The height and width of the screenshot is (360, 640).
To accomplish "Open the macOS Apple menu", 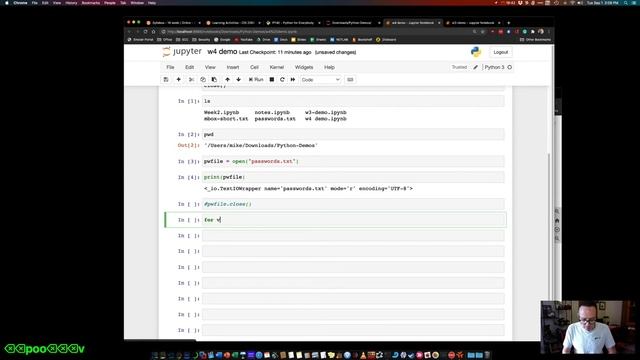I will click(x=7, y=2).
